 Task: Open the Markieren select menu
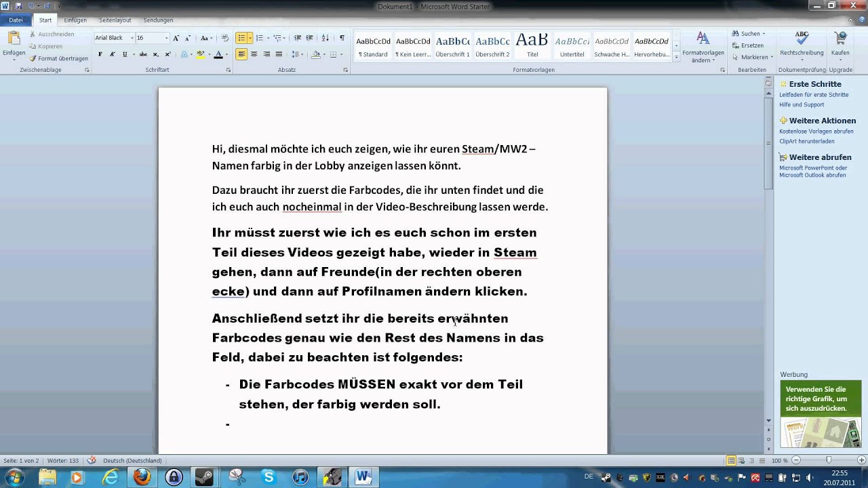[752, 58]
